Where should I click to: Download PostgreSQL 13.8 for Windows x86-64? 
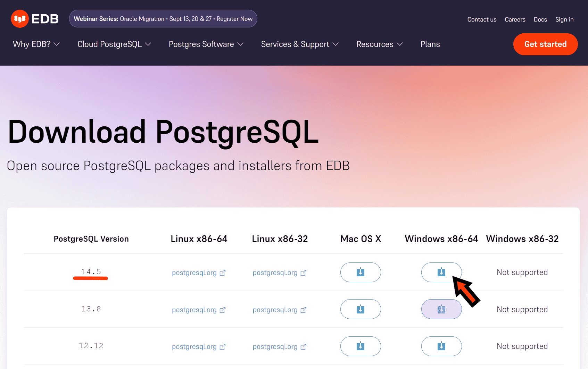coord(441,309)
